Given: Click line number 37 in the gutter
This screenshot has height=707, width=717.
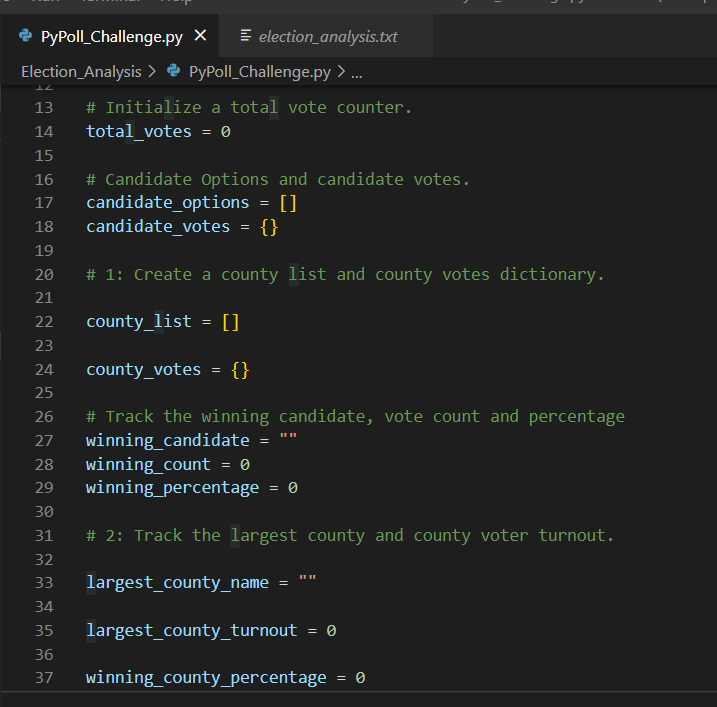Looking at the screenshot, I should click(x=44, y=678).
